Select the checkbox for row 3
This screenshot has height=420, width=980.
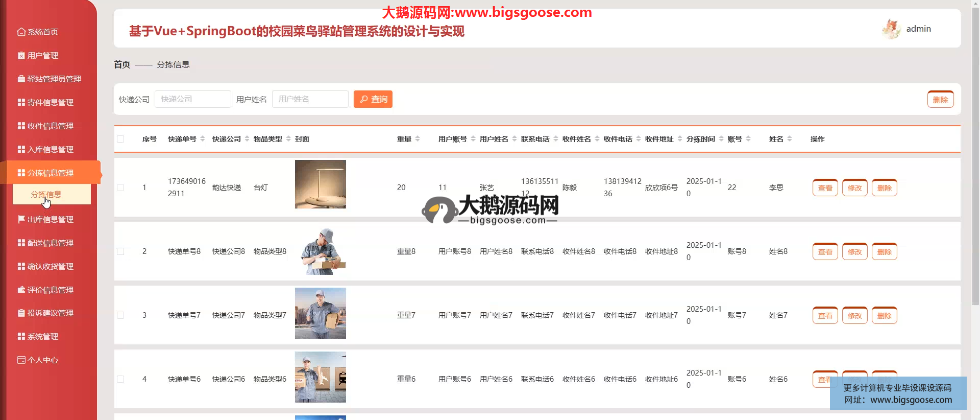pos(120,315)
